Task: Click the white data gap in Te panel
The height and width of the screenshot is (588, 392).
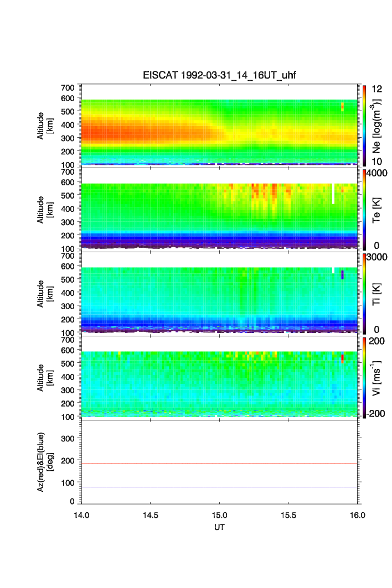Action: 333,194
